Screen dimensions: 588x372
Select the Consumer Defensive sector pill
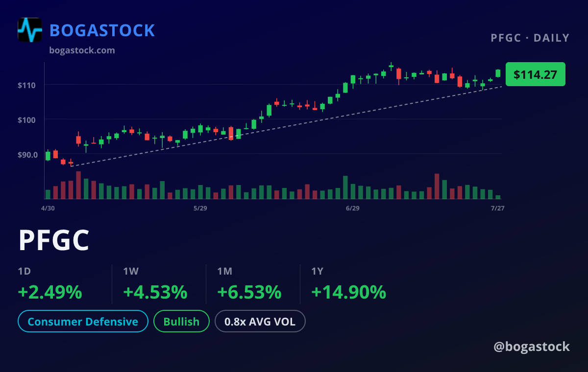83,322
